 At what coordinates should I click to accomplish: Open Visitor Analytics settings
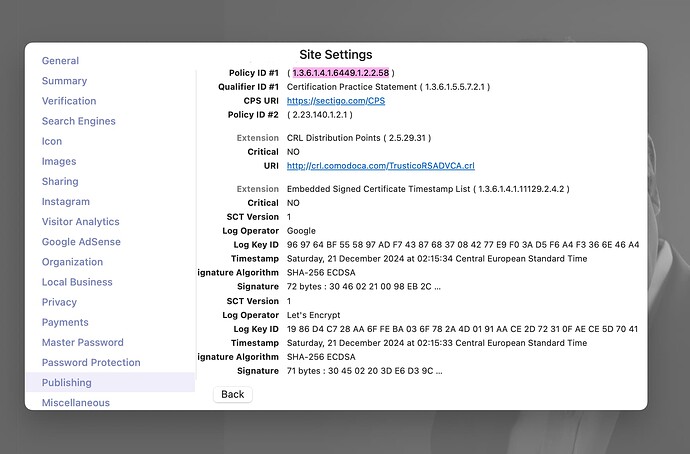(x=81, y=222)
